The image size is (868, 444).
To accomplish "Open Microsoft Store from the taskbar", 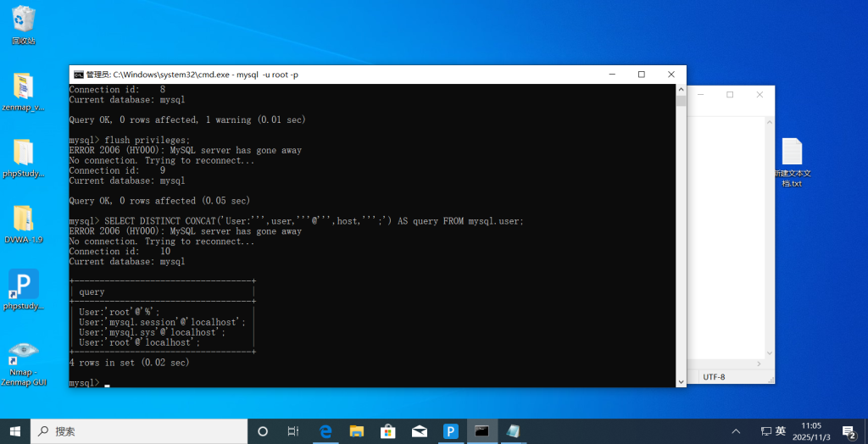I will pyautogui.click(x=388, y=431).
